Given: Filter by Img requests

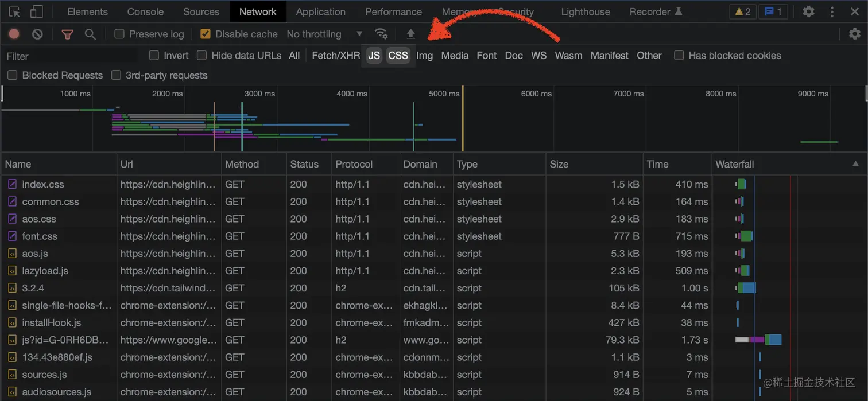Looking at the screenshot, I should tap(425, 56).
